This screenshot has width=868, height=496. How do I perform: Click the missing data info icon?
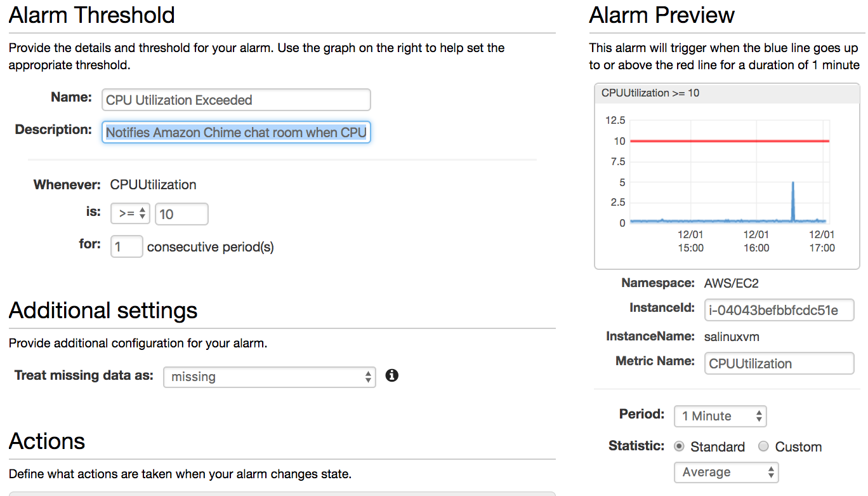(x=392, y=375)
